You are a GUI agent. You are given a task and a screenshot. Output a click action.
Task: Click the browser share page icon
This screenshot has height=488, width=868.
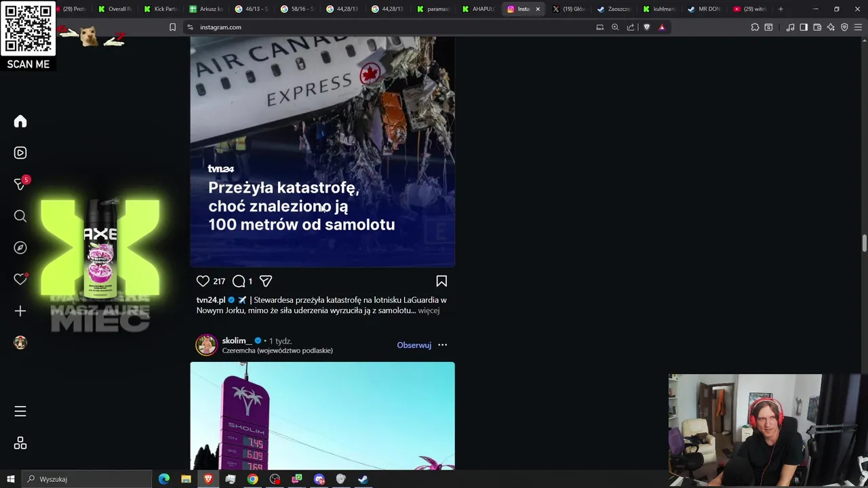pos(631,27)
